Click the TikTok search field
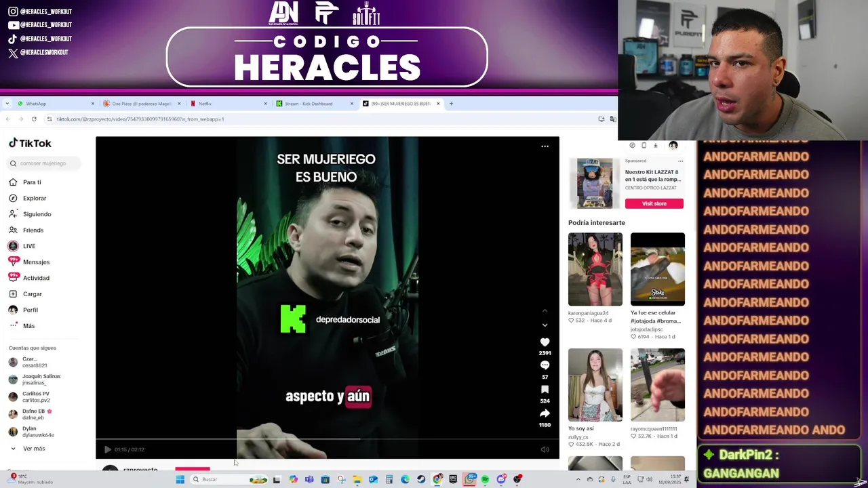Viewport: 868px width, 488px height. (45, 163)
